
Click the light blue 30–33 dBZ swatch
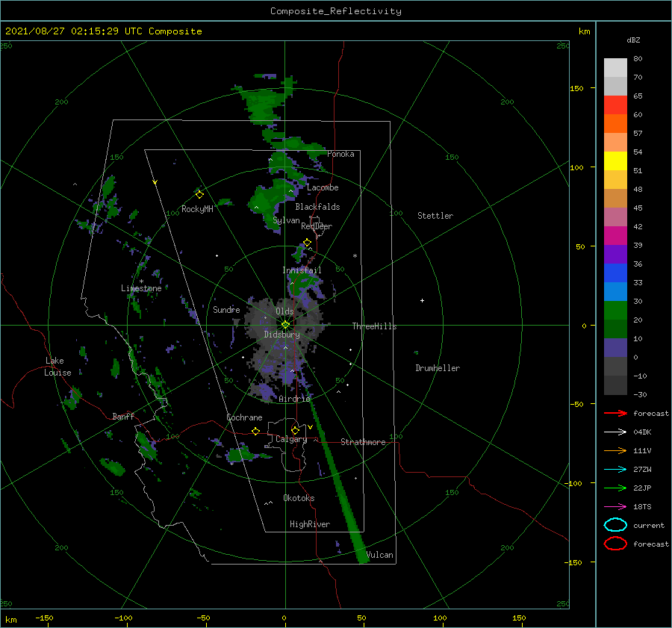[615, 291]
